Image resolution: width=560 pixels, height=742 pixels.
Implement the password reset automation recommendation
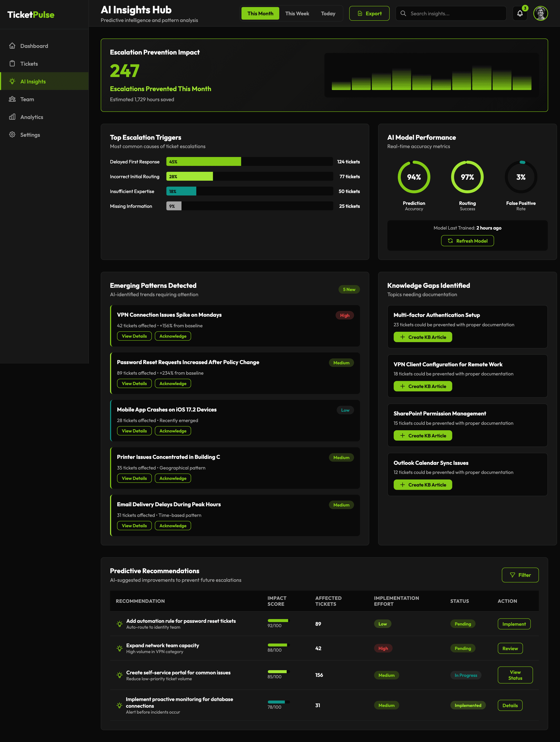click(514, 624)
